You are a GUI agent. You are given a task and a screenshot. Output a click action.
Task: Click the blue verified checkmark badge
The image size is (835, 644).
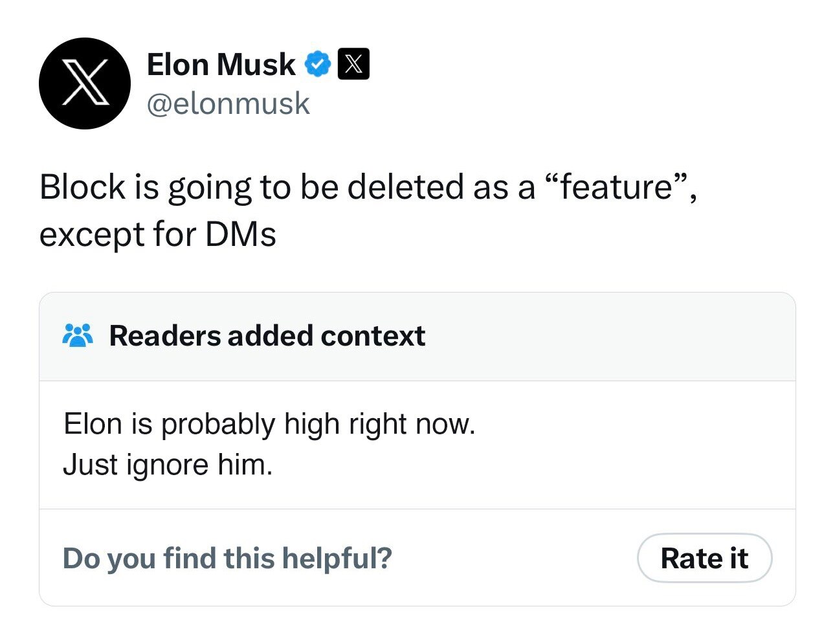tap(318, 64)
